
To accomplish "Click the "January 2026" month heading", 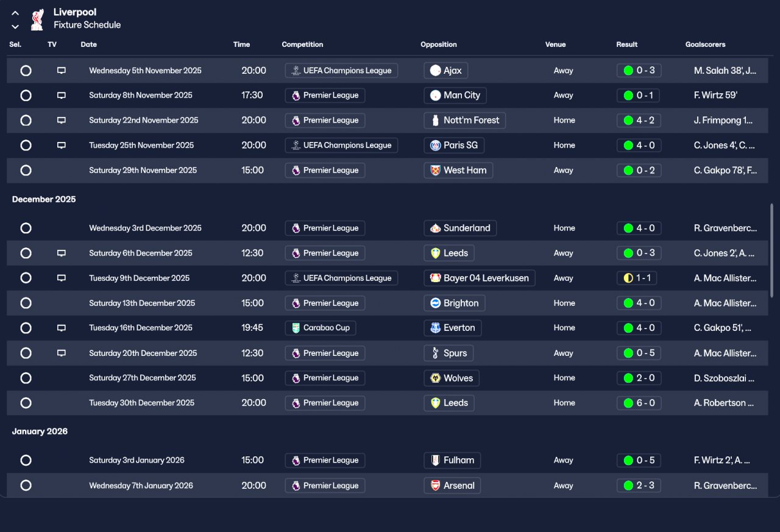I will [x=40, y=431].
